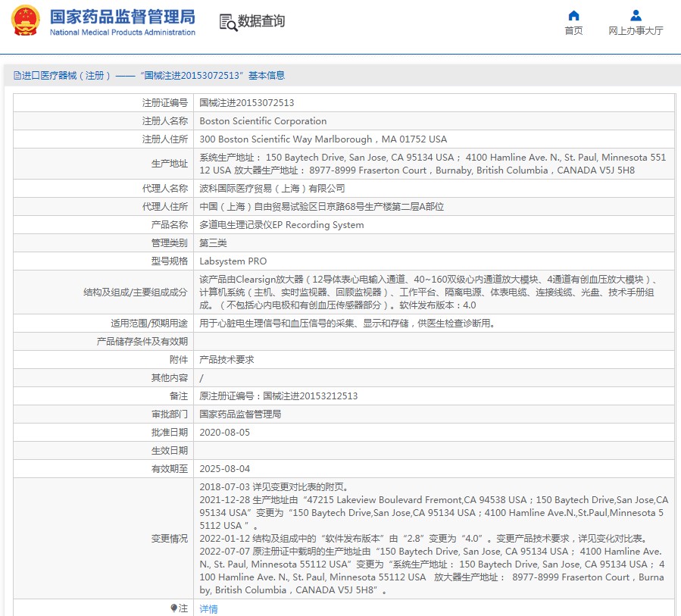
Task: Click the intended use text 用于心脏电生理信号
Action: [x=347, y=324]
